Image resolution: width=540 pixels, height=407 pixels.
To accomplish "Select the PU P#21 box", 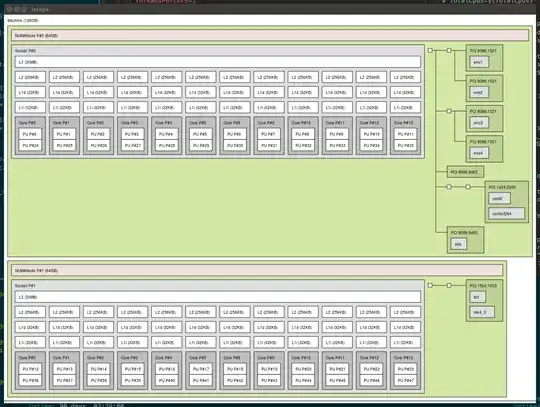I will (337, 369).
